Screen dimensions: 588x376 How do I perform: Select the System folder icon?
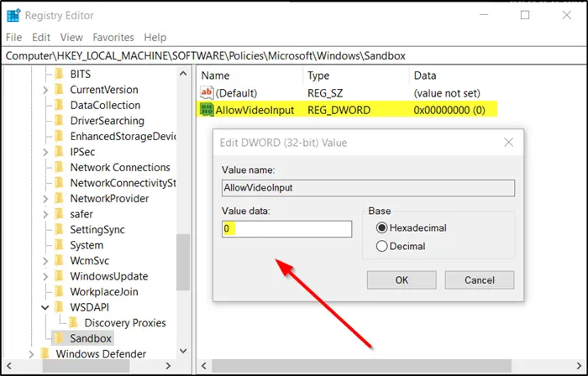coord(60,245)
